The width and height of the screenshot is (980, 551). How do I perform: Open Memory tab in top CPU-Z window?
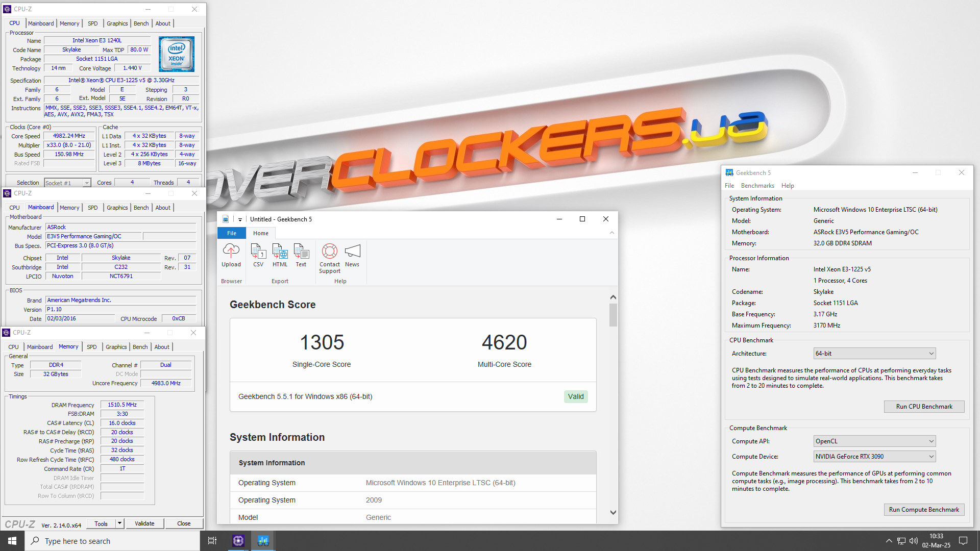(69, 23)
